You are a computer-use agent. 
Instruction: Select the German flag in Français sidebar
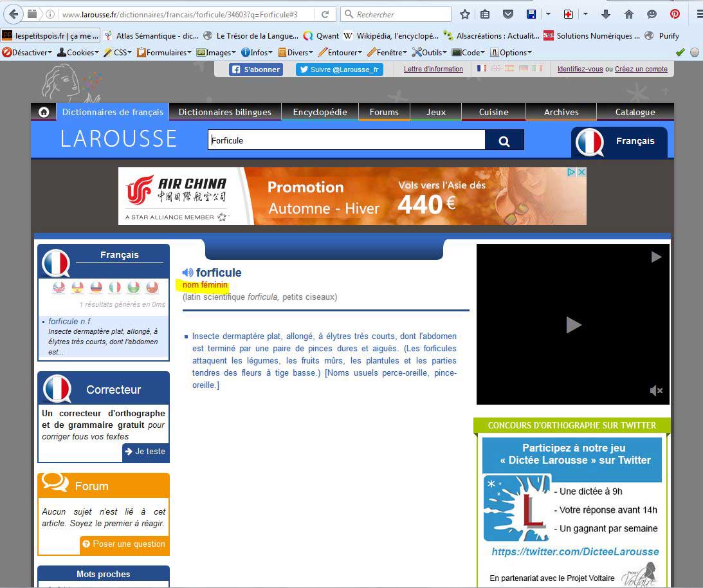point(96,287)
